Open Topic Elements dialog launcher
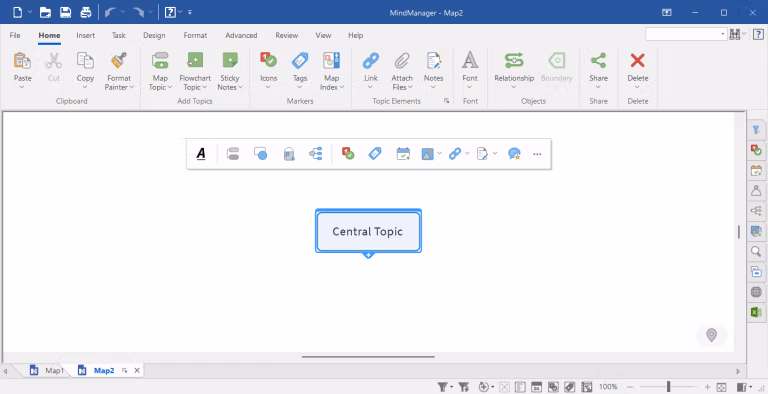Viewport: 768px width, 394px height. pyautogui.click(x=446, y=101)
